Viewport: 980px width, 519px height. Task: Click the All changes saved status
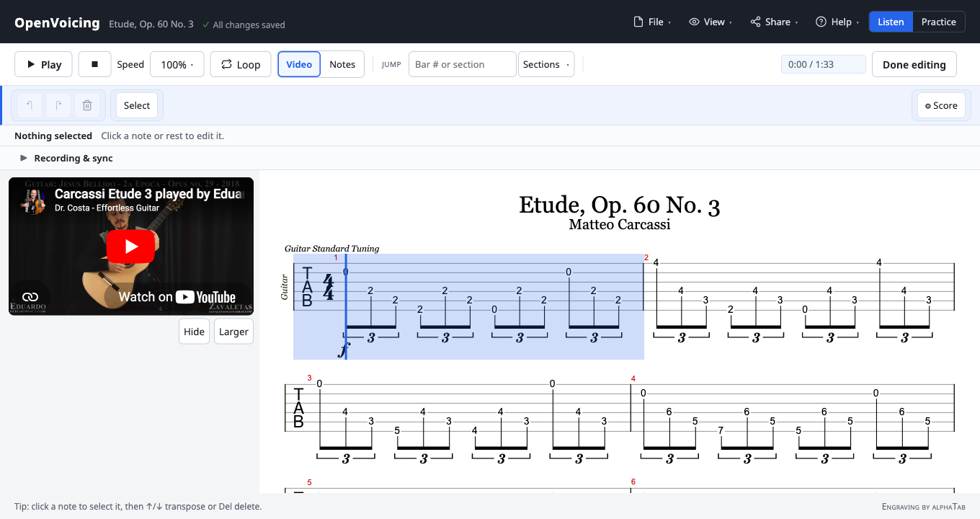[244, 25]
